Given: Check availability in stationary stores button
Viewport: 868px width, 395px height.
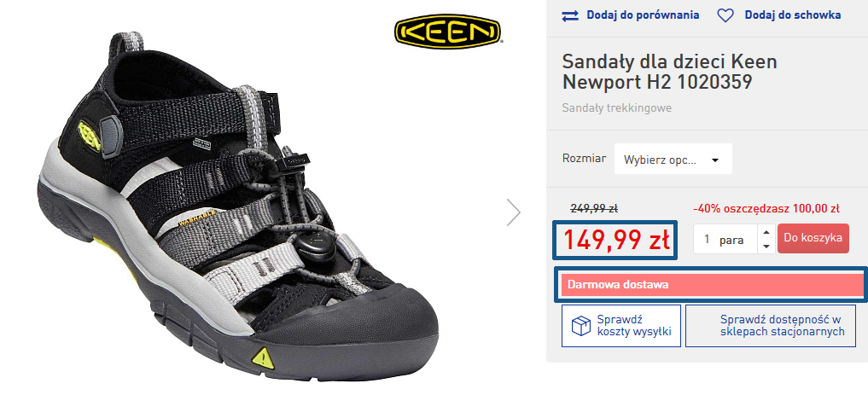Looking at the screenshot, I should [782, 326].
